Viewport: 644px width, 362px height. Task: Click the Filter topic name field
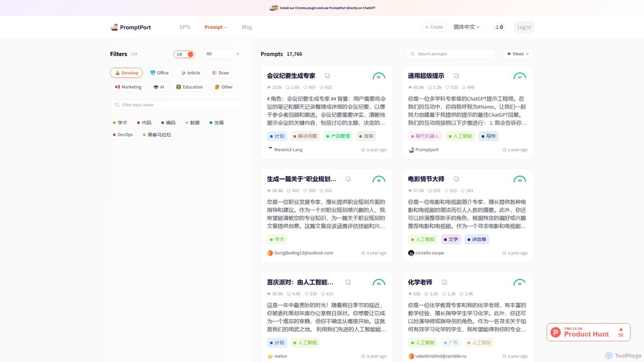click(x=177, y=105)
